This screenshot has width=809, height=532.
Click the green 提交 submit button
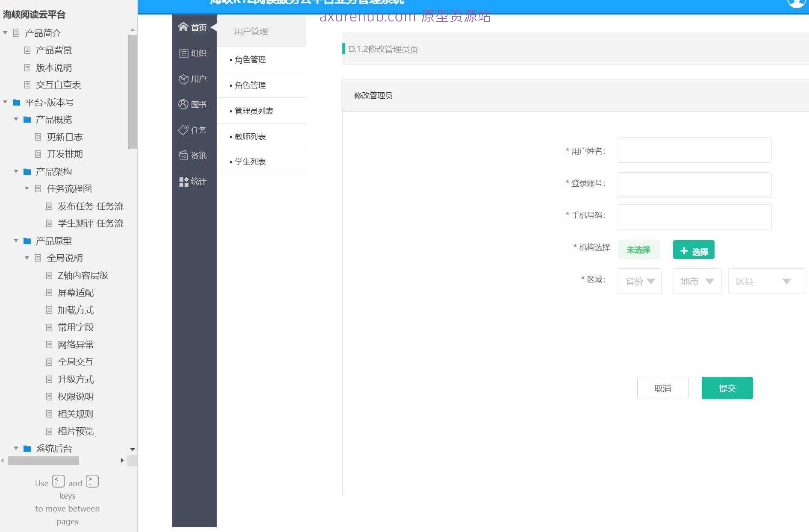(727, 388)
